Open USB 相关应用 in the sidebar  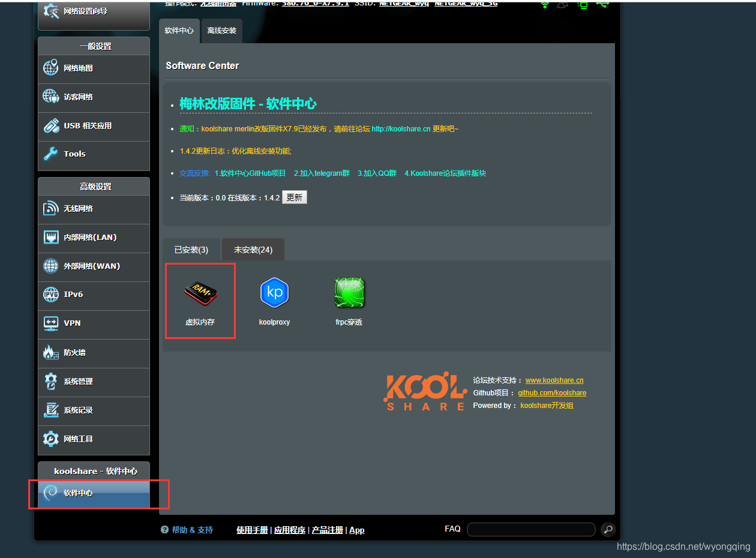coord(94,126)
